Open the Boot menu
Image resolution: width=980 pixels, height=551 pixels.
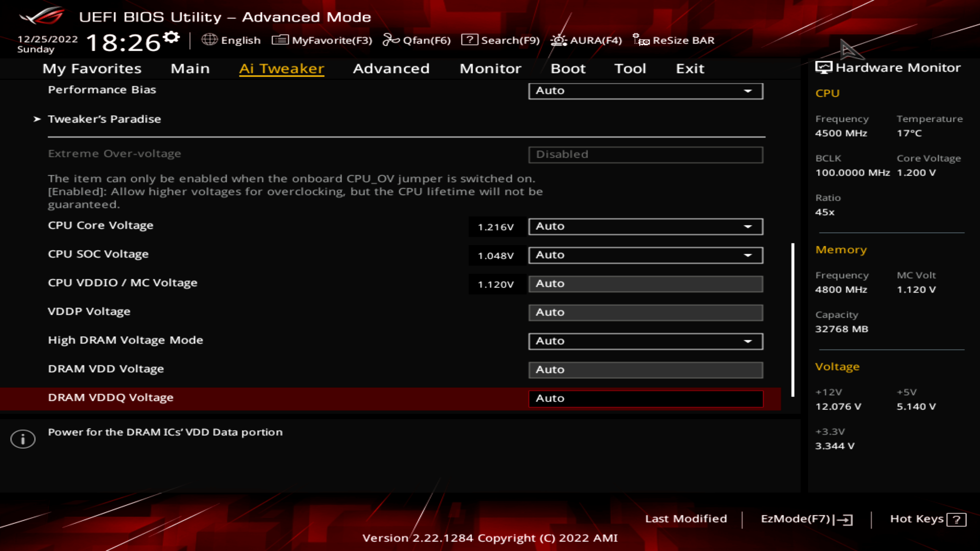[x=568, y=68]
